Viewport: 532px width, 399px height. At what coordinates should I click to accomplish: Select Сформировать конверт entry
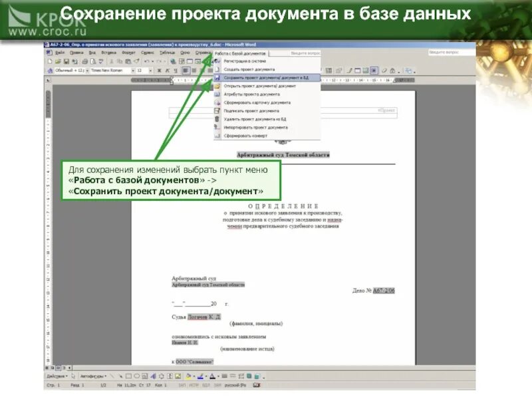[267, 136]
